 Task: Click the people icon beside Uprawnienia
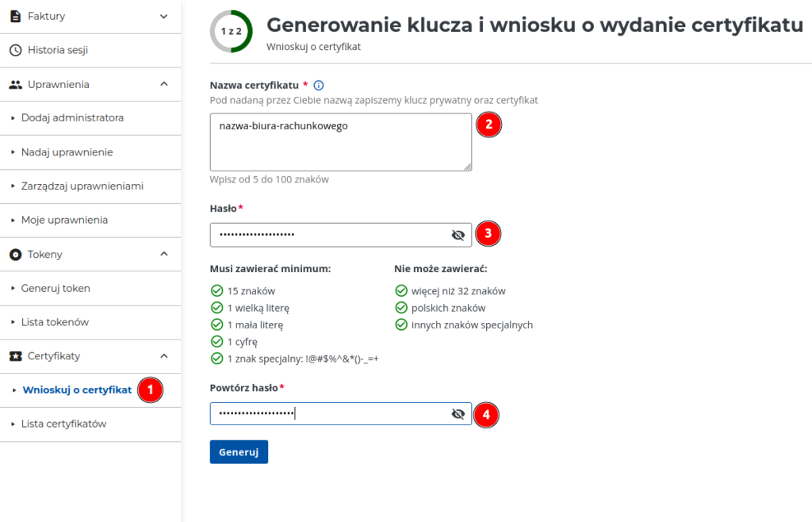[x=15, y=84]
